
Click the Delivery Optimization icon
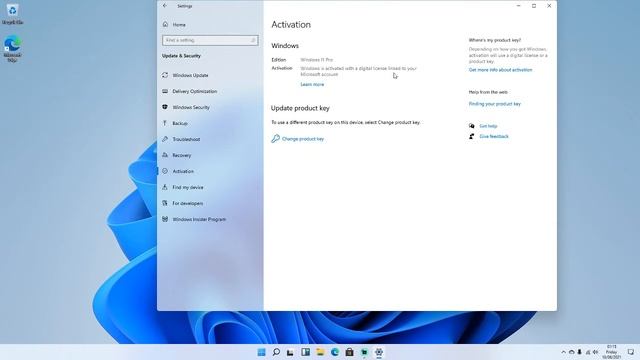165,91
